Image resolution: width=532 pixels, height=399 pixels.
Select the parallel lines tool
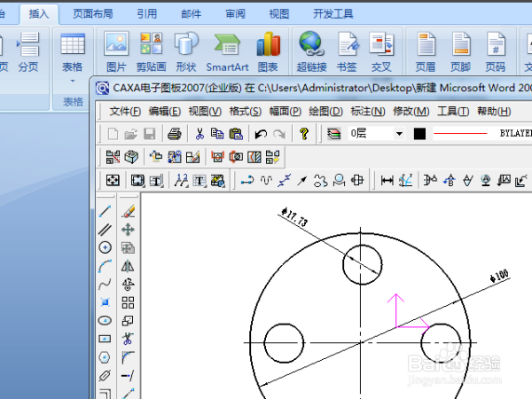pos(105,230)
